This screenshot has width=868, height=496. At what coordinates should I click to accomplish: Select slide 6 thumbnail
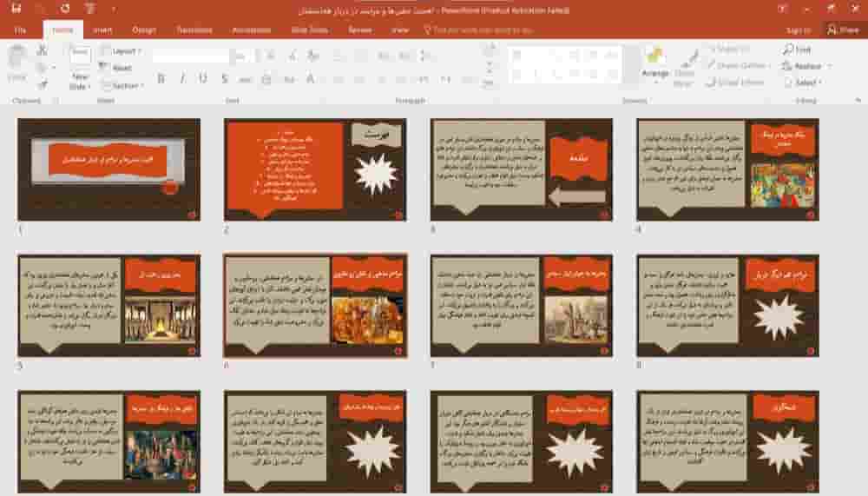(315, 306)
